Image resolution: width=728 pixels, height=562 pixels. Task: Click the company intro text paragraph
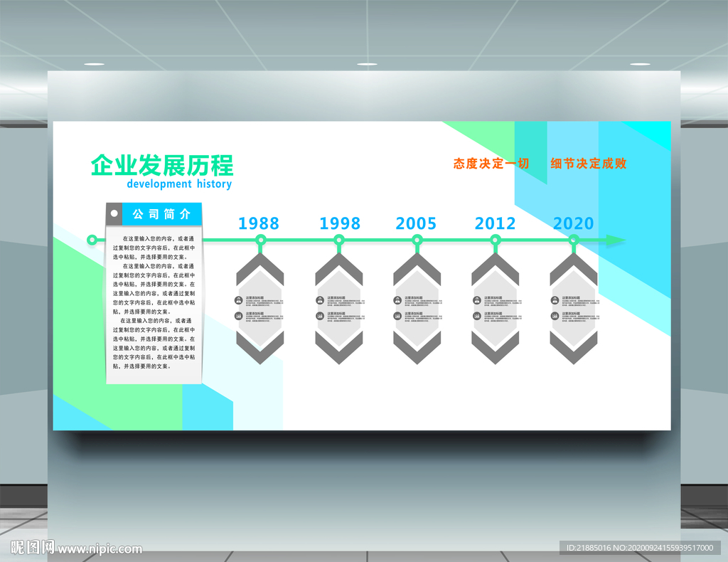tap(154, 302)
